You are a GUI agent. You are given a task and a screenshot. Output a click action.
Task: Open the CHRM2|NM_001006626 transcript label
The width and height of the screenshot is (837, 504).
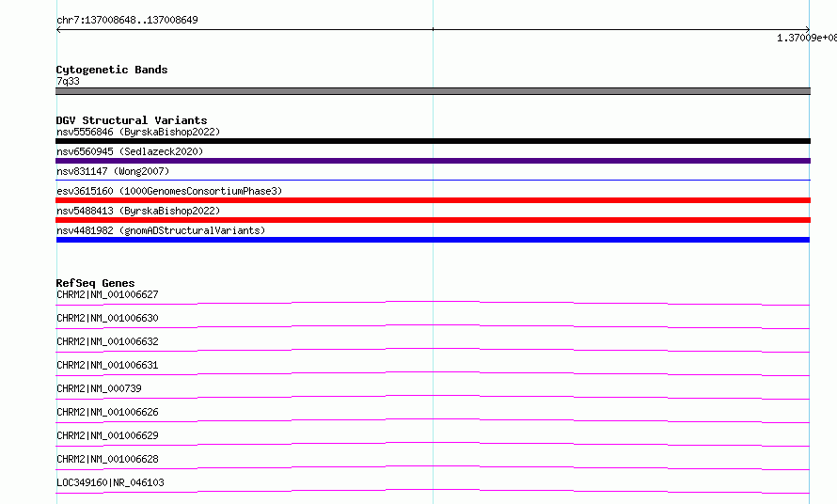click(x=107, y=412)
